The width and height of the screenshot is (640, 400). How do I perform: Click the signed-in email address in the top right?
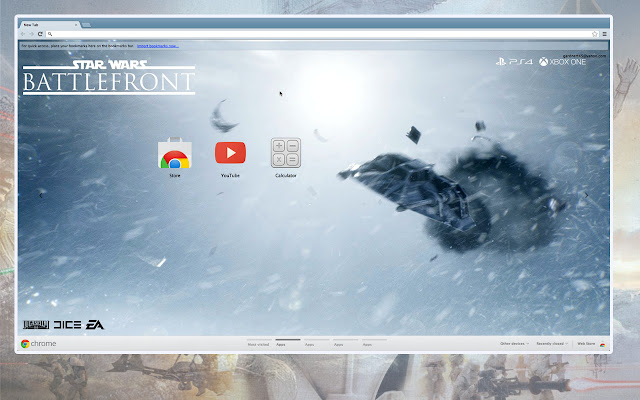coord(584,56)
